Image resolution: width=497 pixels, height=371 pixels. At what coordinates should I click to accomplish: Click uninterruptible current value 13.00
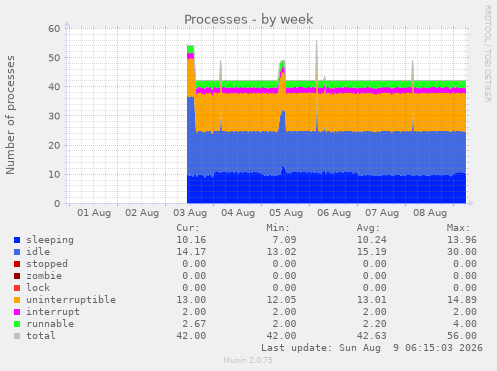coord(191,300)
